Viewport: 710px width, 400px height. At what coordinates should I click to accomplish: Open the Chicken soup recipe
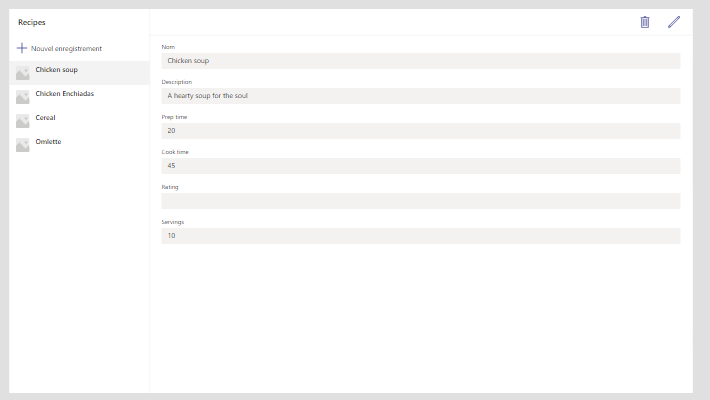pyautogui.click(x=79, y=73)
